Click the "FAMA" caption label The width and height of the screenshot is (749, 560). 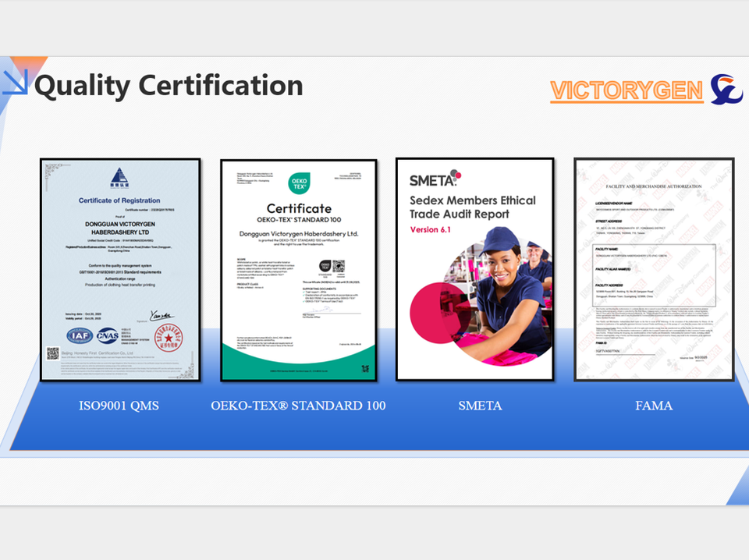coord(654,406)
